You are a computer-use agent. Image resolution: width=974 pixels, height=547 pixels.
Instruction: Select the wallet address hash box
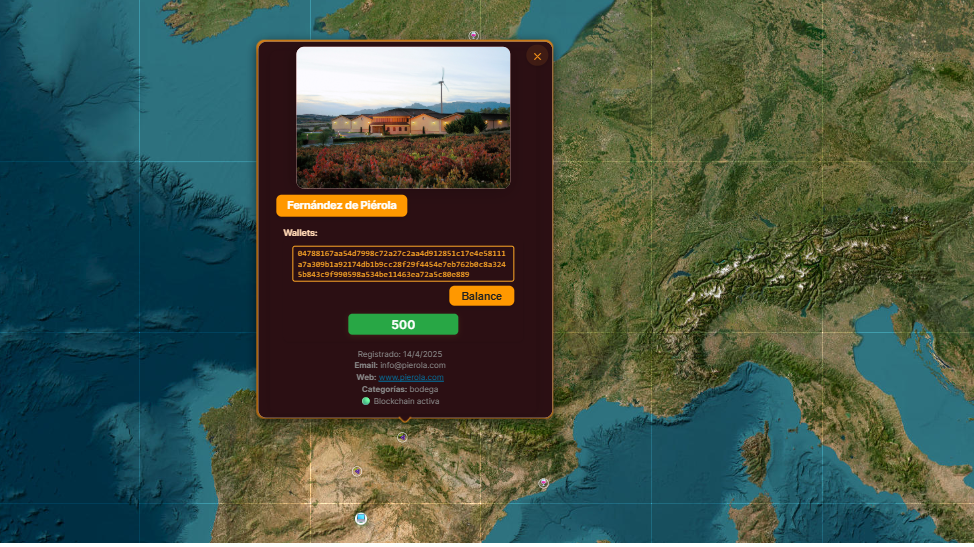pyautogui.click(x=403, y=264)
